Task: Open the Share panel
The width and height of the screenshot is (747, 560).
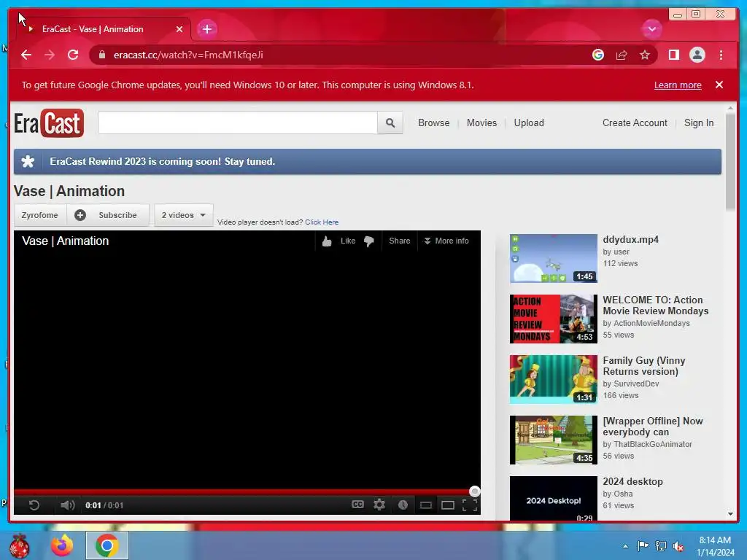Action: coord(399,241)
